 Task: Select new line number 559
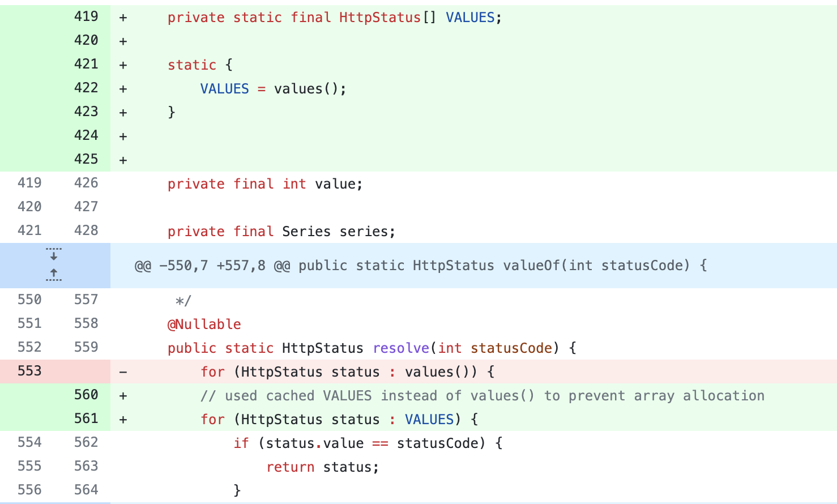click(86, 347)
